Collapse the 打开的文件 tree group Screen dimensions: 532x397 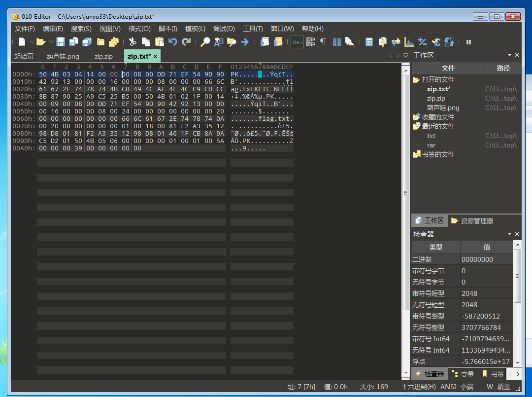(416, 80)
